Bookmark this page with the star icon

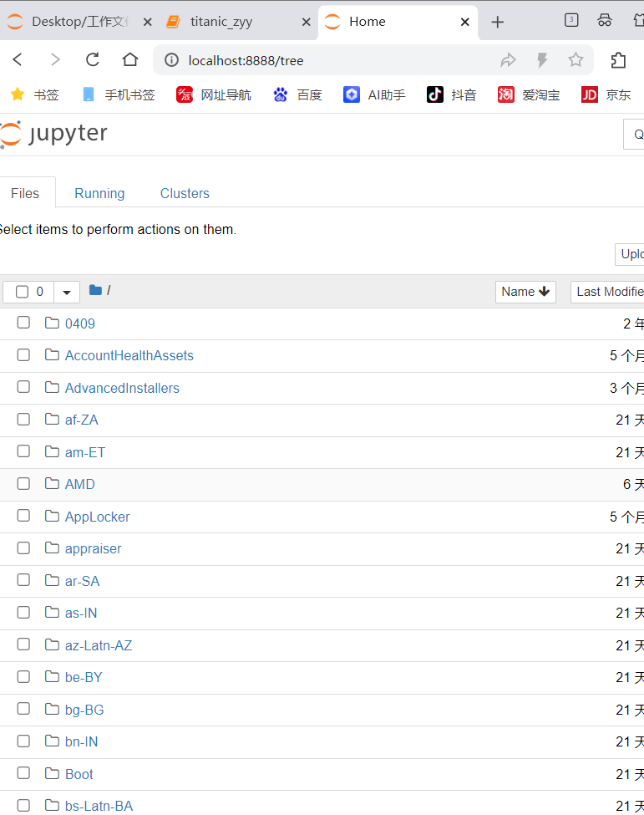click(576, 59)
